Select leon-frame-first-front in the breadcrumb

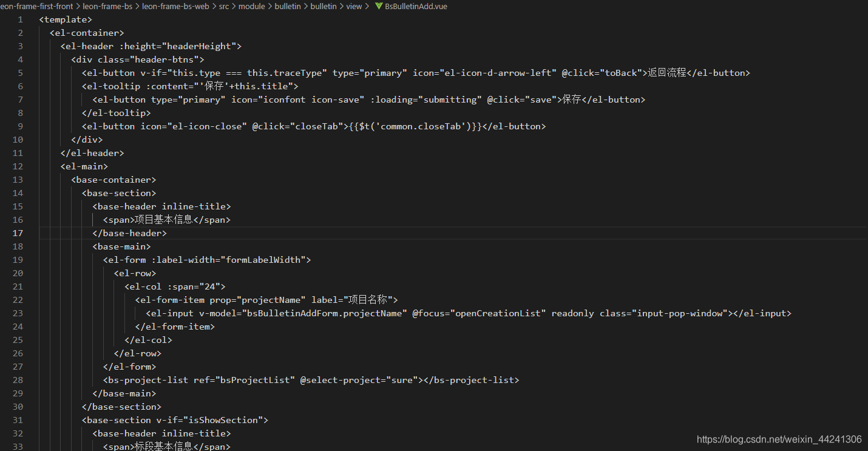(36, 6)
